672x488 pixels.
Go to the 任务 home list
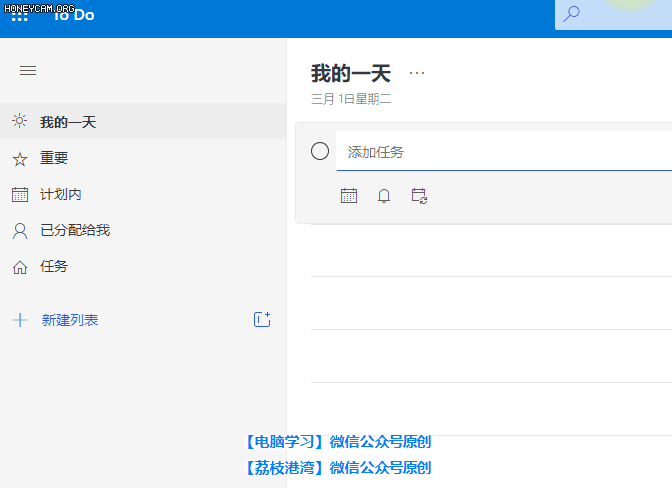[x=54, y=266]
